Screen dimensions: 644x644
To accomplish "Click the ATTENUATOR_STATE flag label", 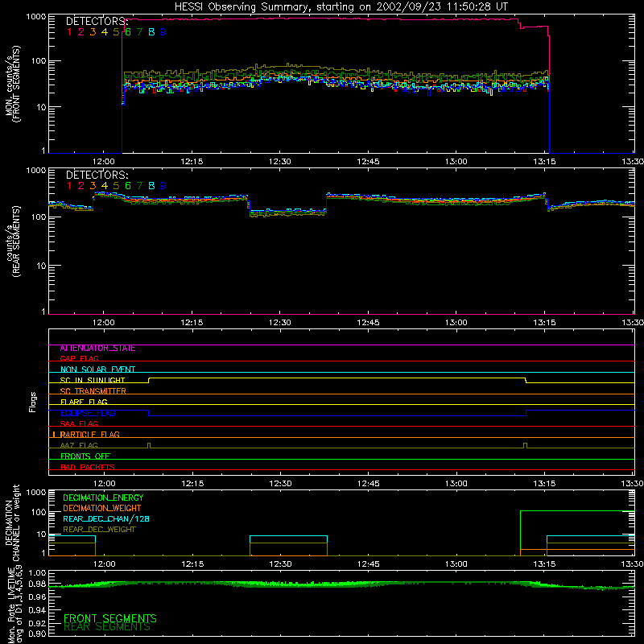I will click(97, 349).
